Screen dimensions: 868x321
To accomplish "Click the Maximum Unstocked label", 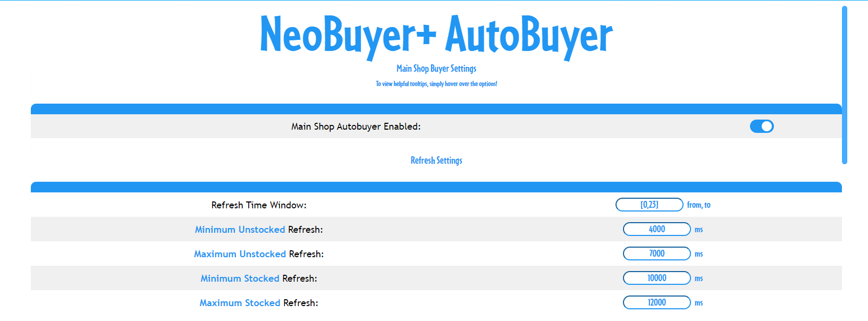I will 240,254.
